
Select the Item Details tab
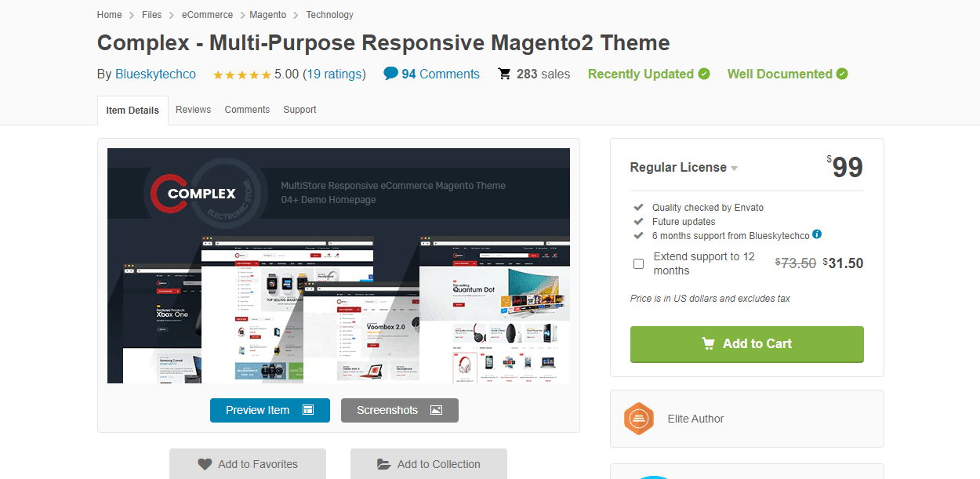(x=132, y=111)
